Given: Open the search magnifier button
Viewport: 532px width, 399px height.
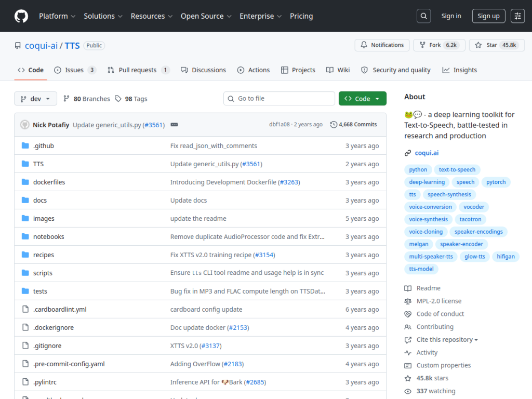Looking at the screenshot, I should (424, 16).
